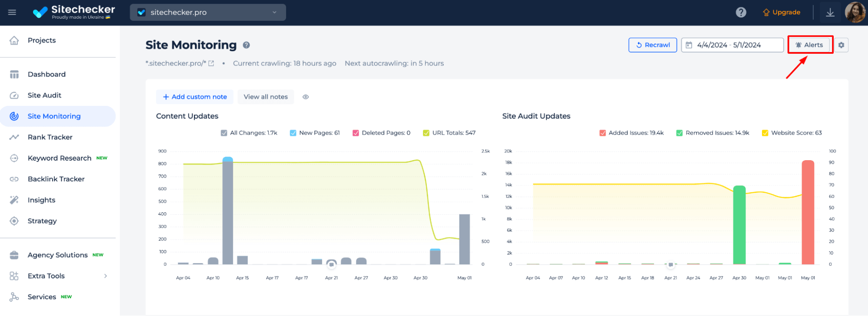
Task: Click the Site Monitoring radar icon
Action: (x=14, y=116)
